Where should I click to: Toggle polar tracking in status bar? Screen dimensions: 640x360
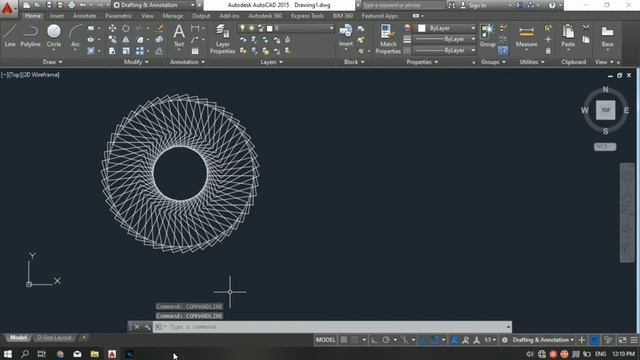(x=386, y=340)
